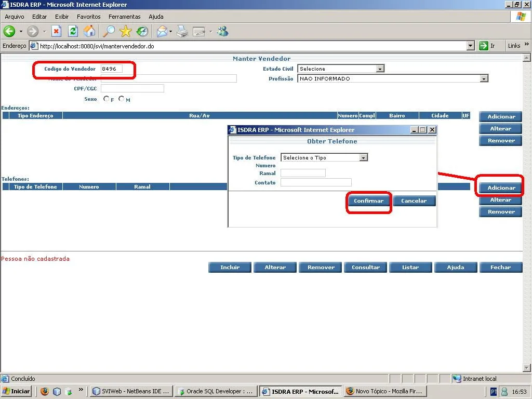Click the page scrollbar down arrow

(x=527, y=367)
